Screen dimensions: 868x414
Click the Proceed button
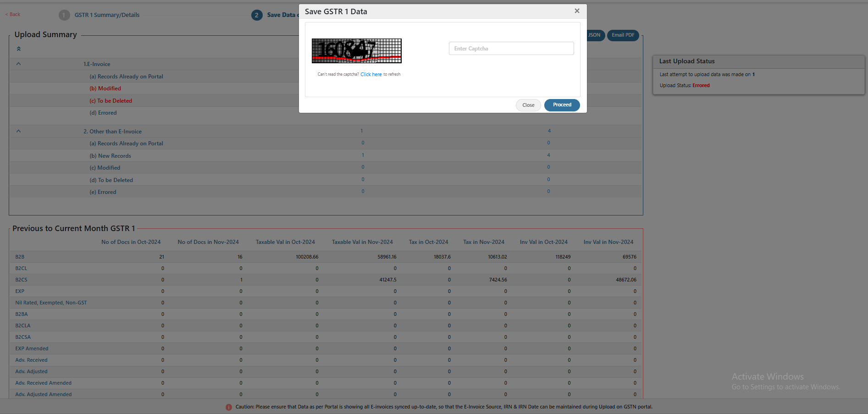click(x=562, y=105)
